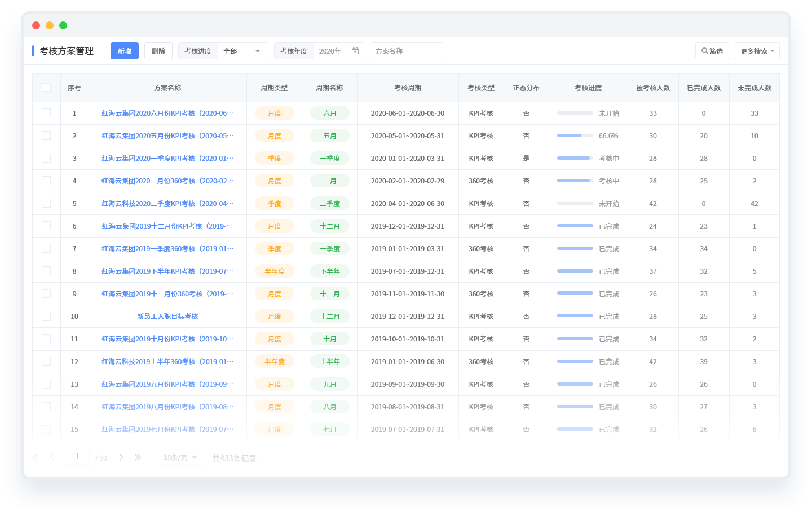Click the date range 2019-11-01~2019-11-30
This screenshot has width=812, height=508.
(408, 294)
